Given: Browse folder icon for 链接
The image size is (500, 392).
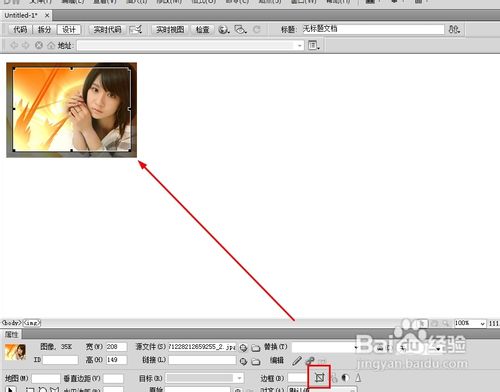Looking at the screenshot, I should coord(256,361).
